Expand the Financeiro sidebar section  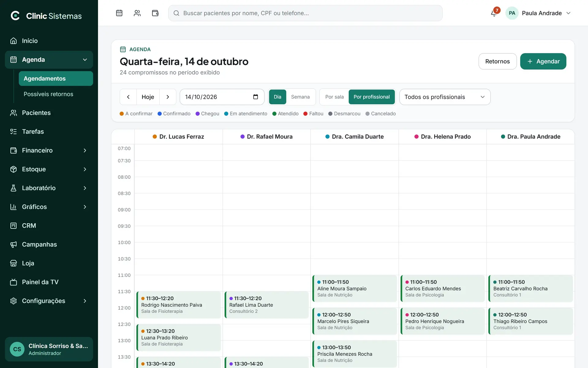(x=85, y=151)
